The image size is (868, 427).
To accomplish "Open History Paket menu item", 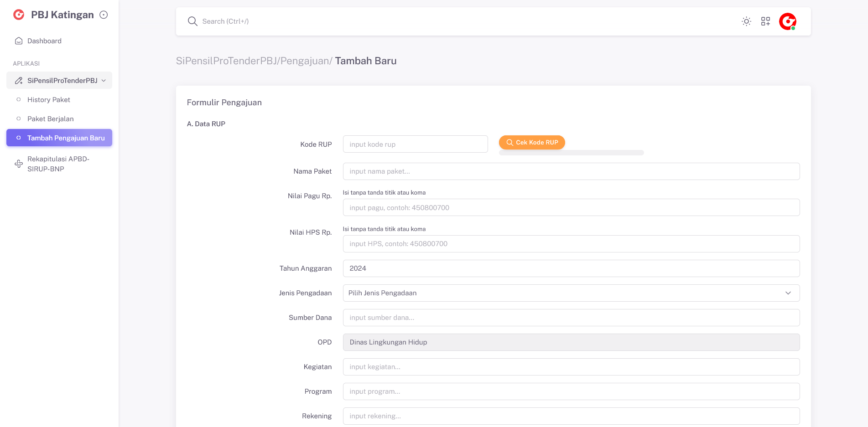I will click(x=48, y=100).
